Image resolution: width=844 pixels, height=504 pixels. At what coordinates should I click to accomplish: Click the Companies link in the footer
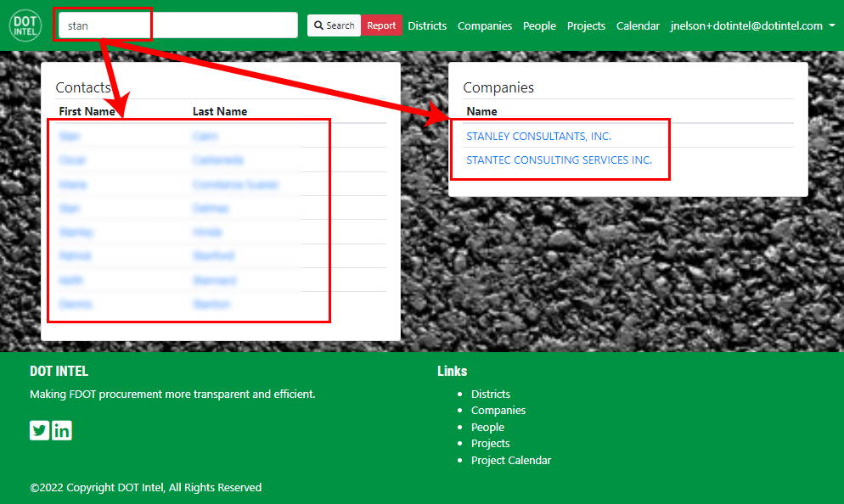click(x=498, y=411)
